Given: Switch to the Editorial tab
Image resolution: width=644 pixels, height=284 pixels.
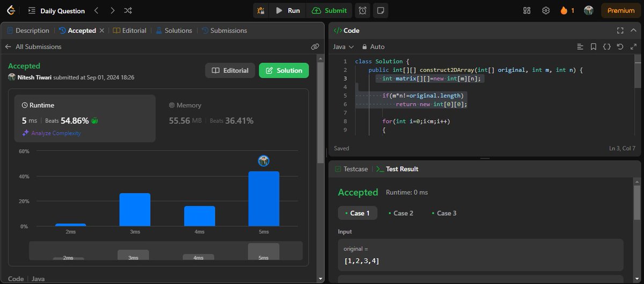Looking at the screenshot, I should pyautogui.click(x=130, y=31).
